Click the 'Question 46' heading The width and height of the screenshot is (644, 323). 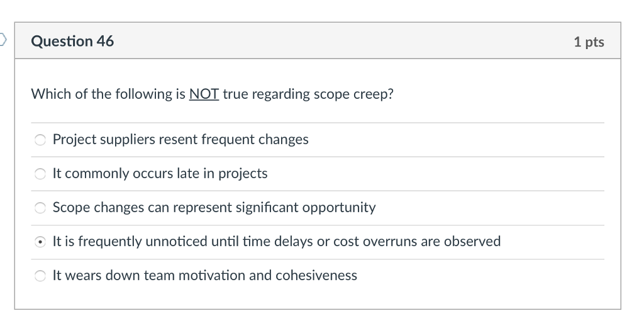tap(72, 41)
